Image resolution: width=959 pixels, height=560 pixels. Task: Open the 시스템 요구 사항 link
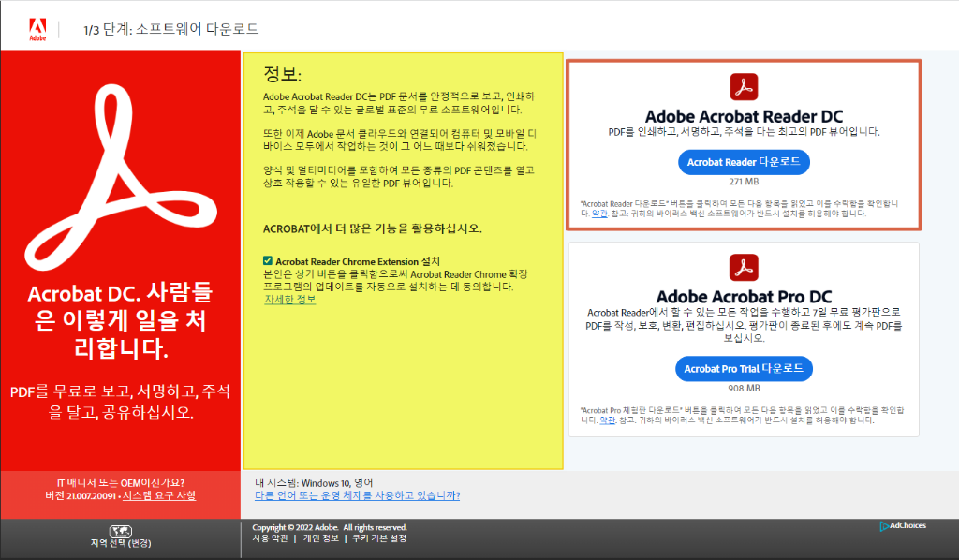coord(159,495)
